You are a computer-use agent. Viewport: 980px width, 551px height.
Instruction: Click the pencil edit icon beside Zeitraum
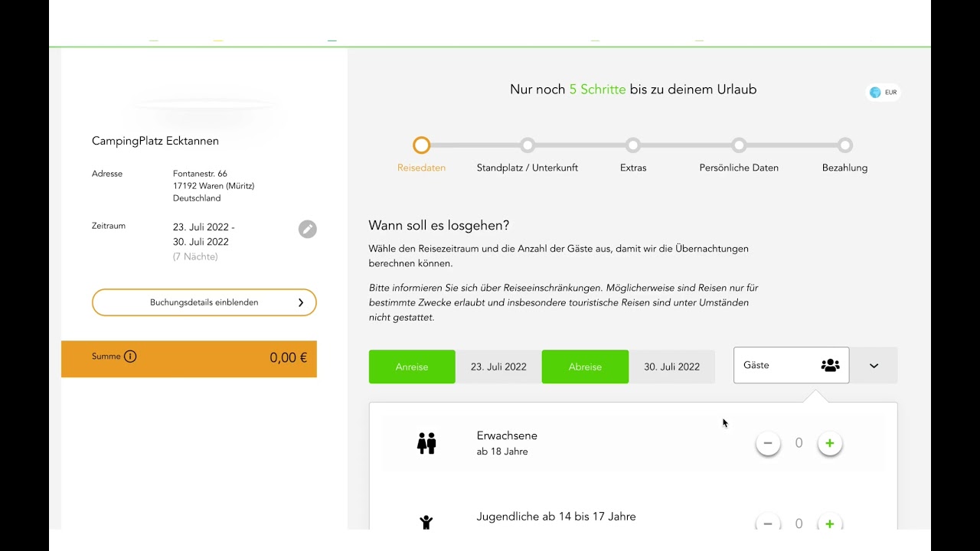307,229
